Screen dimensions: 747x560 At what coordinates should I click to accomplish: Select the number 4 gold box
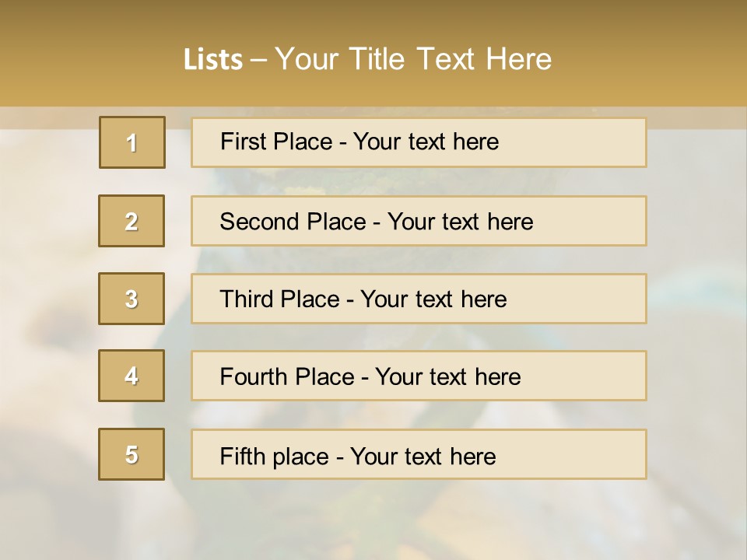(x=132, y=376)
